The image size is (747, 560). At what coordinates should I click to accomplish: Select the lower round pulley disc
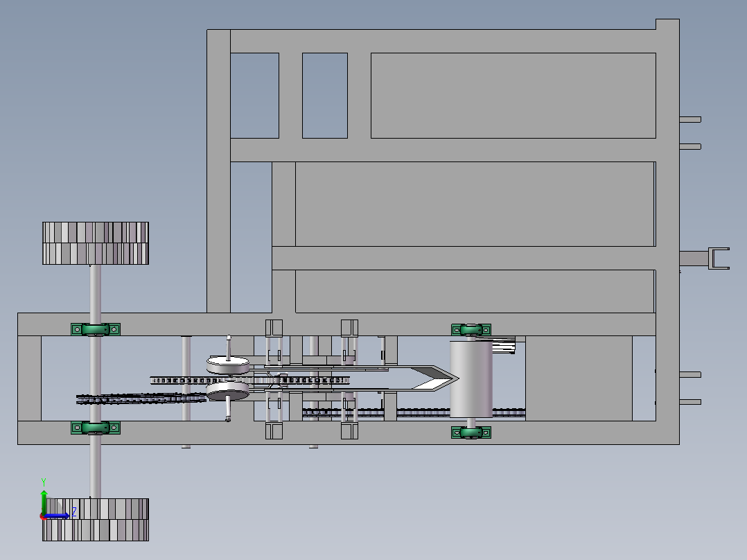(228, 392)
